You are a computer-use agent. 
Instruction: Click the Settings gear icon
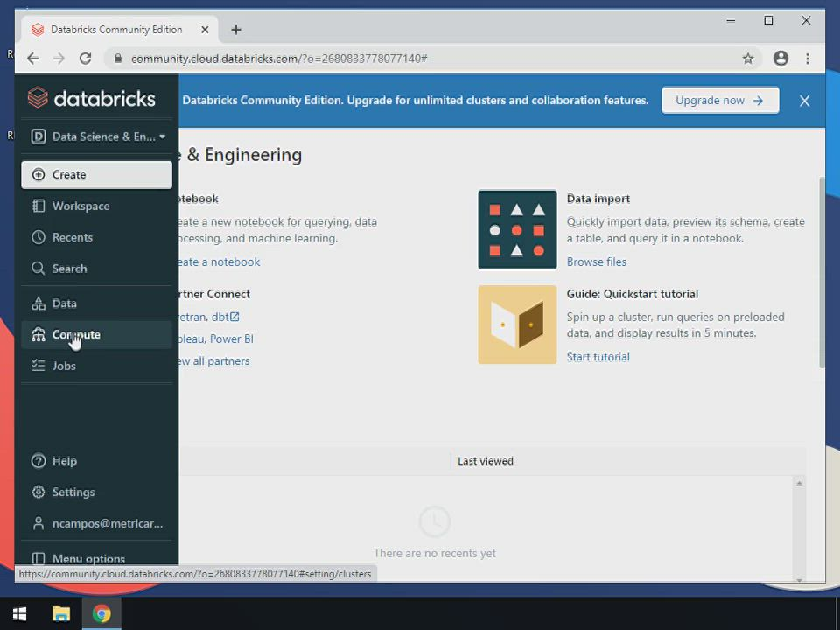pyautogui.click(x=38, y=493)
